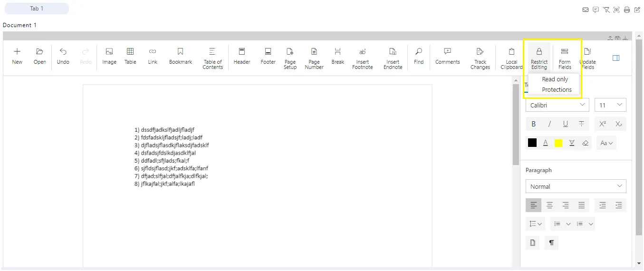Insert an Image from the toolbar
644x271 pixels.
click(x=109, y=56)
